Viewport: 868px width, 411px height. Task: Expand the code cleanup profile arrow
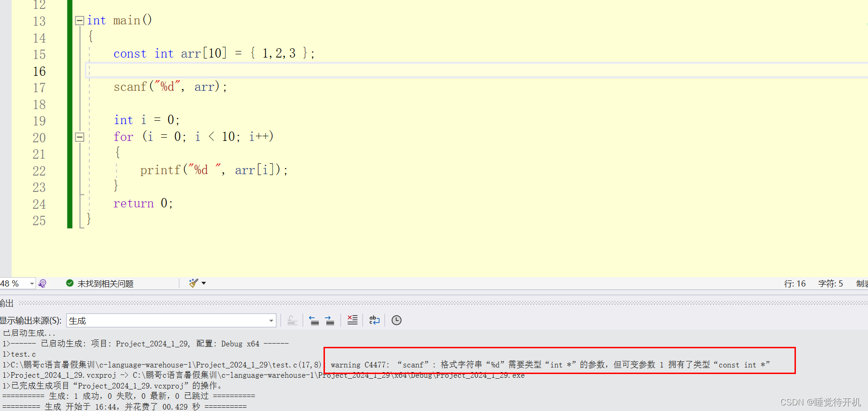[x=204, y=283]
